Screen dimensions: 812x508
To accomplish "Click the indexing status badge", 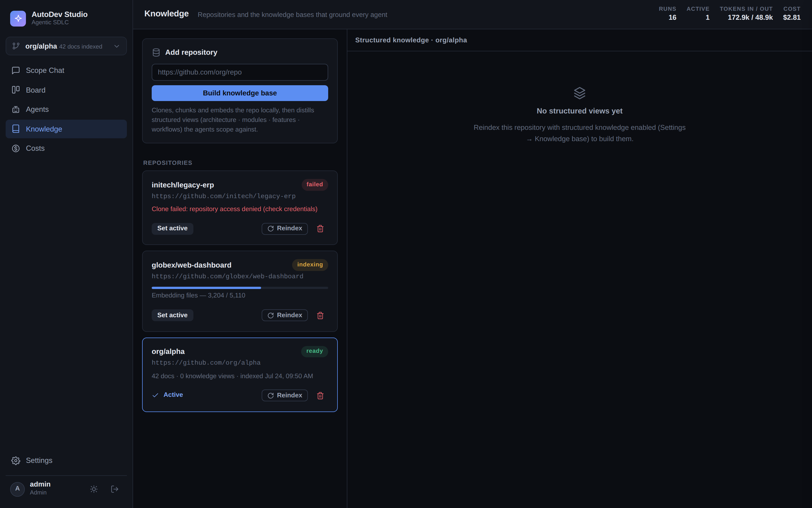I will tap(310, 265).
